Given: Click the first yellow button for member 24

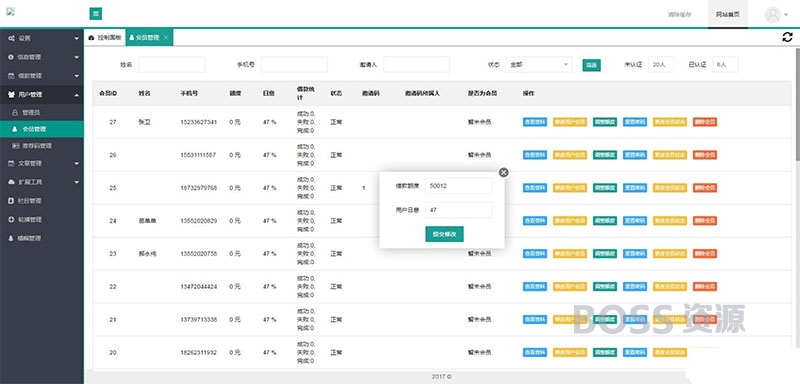Looking at the screenshot, I should tap(570, 221).
